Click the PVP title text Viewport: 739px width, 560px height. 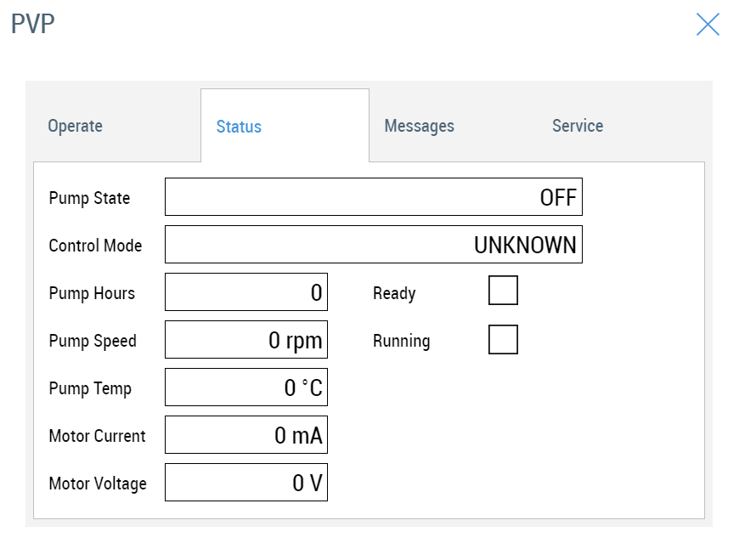click(33, 24)
